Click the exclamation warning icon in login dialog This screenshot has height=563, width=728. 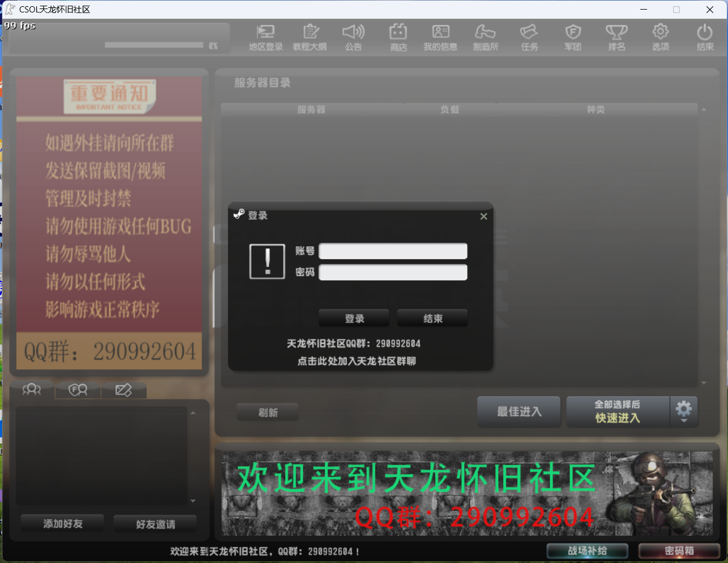(x=267, y=261)
